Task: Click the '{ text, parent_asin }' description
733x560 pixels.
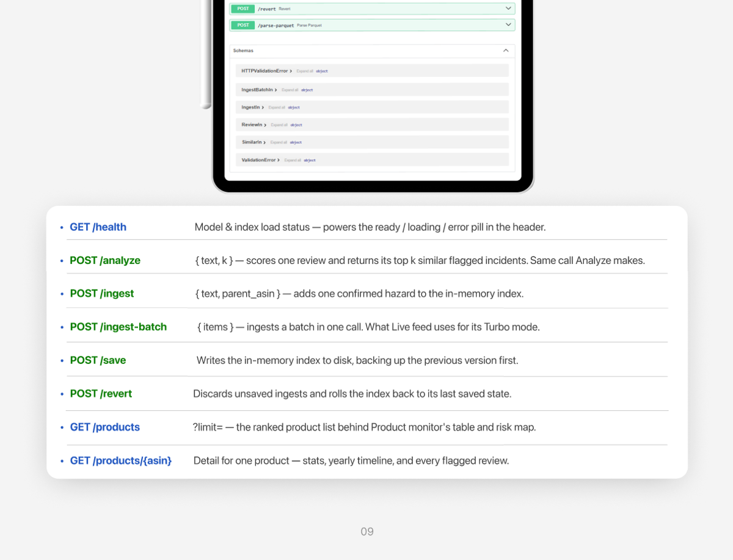Action: 360,294
